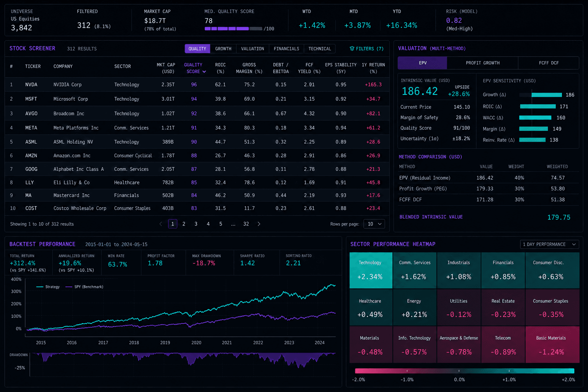This screenshot has width=588, height=392.
Task: Sort by Mkt Cap (USD) column
Action: pos(166,68)
